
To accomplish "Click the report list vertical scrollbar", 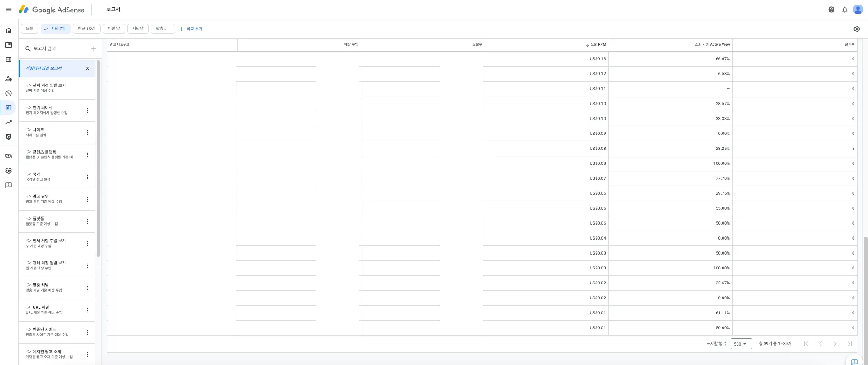I will coord(98,158).
